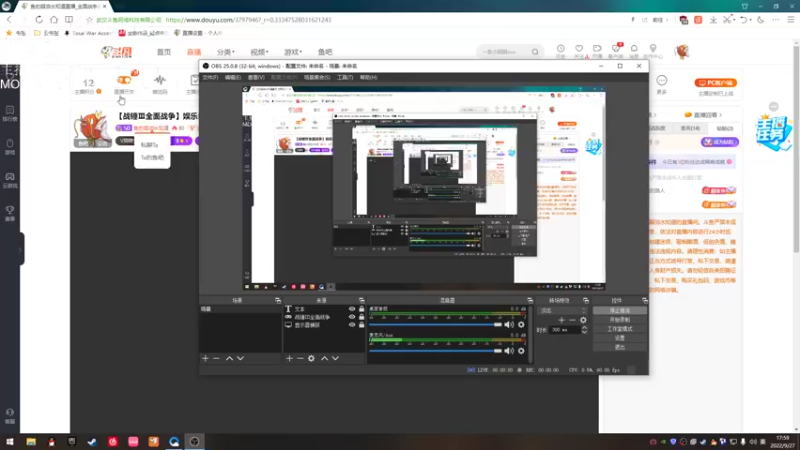Click the browser download icon

click(x=713, y=20)
